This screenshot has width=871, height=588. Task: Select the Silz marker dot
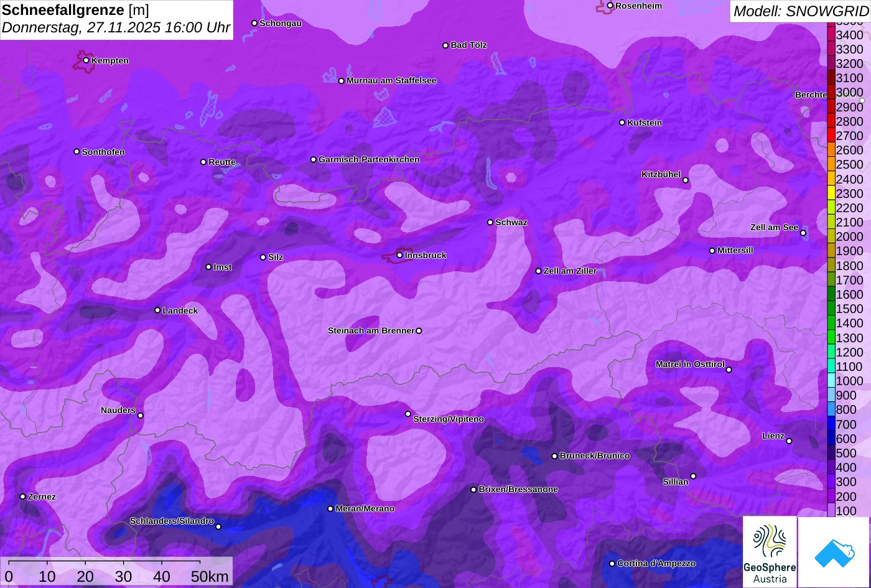pyautogui.click(x=263, y=257)
